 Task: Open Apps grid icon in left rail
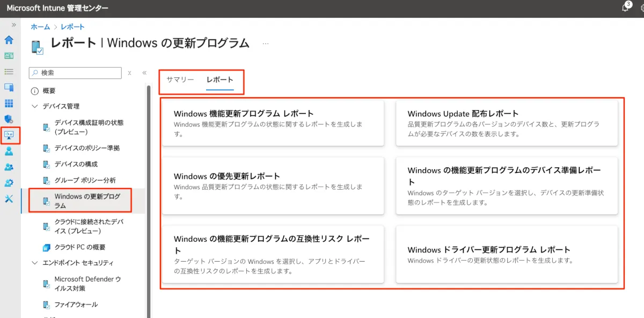pyautogui.click(x=9, y=103)
